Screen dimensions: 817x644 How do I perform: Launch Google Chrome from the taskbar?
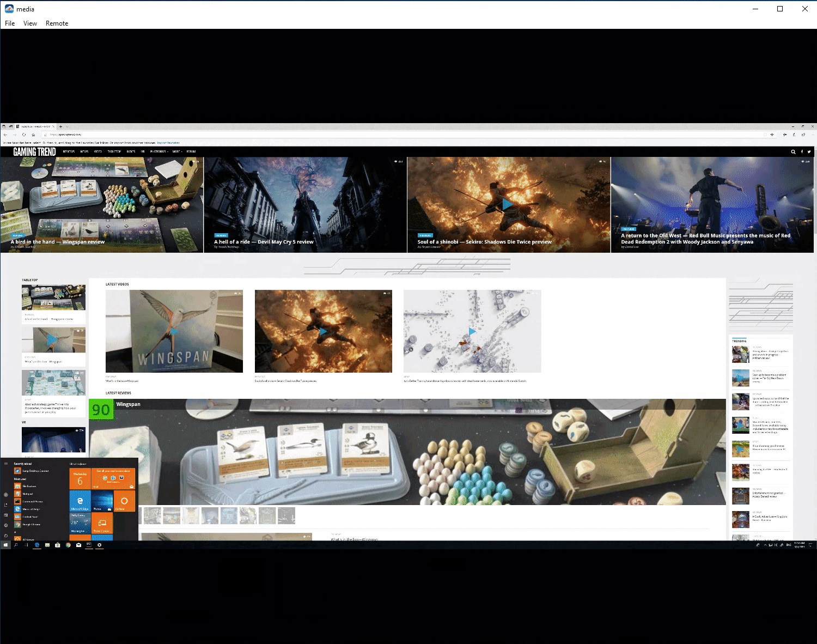tap(68, 545)
